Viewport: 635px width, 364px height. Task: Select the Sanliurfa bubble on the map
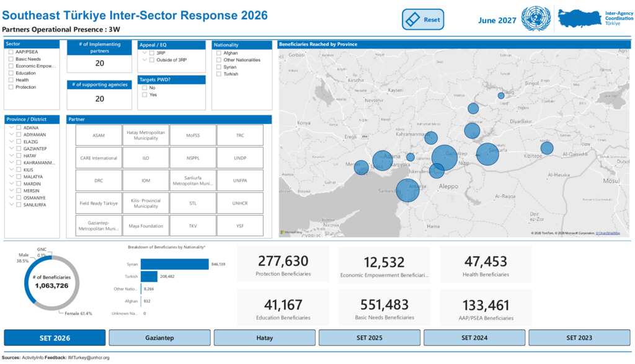click(x=487, y=154)
